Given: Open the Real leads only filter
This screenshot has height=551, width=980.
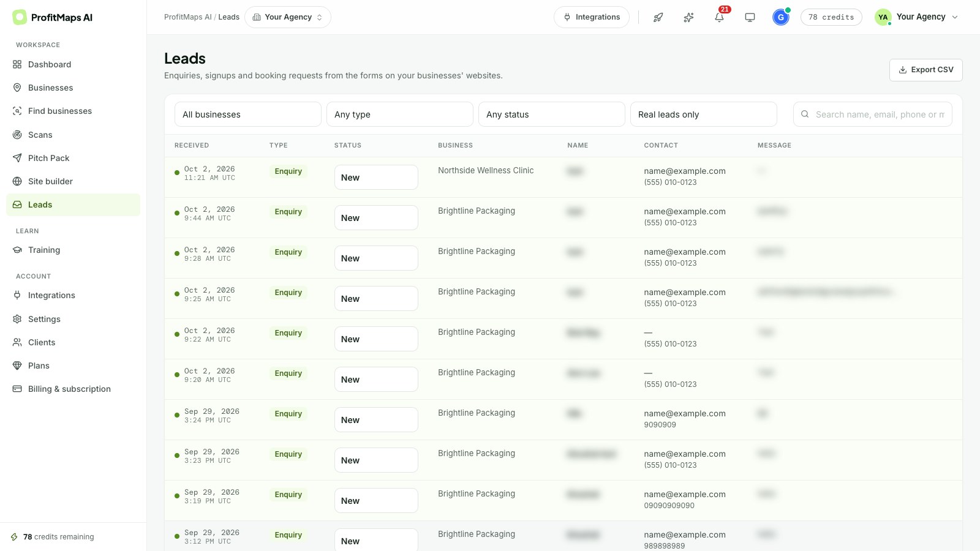Looking at the screenshot, I should pyautogui.click(x=704, y=114).
